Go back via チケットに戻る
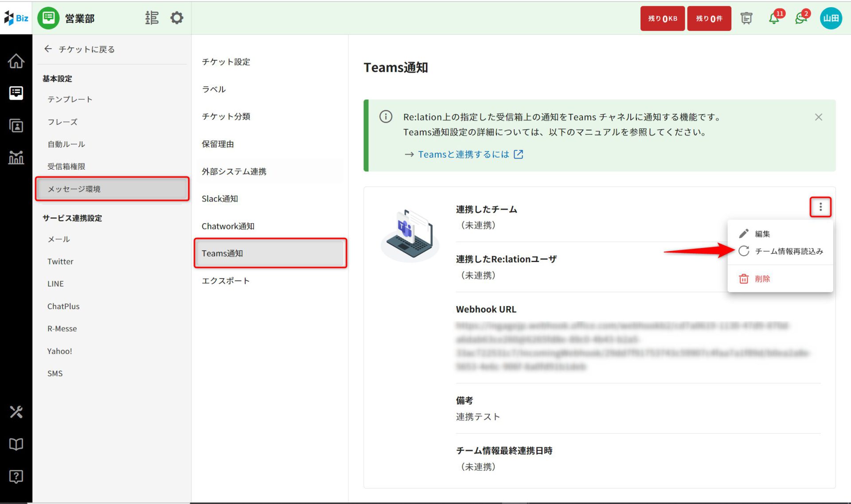The image size is (851, 504). (80, 49)
